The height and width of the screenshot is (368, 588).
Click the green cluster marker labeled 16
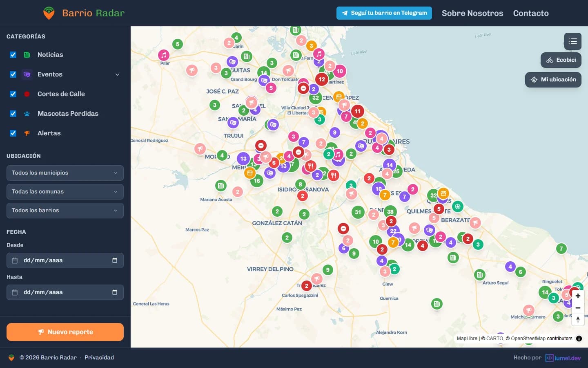point(257,180)
